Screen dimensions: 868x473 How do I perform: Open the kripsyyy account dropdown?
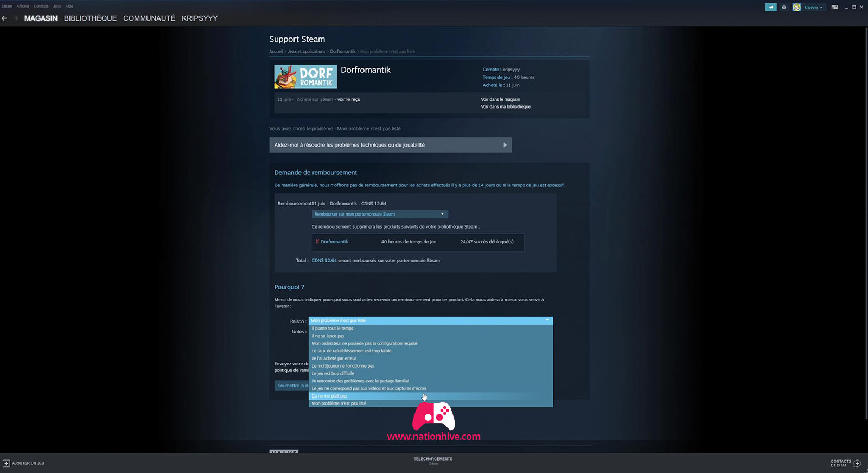tap(813, 7)
